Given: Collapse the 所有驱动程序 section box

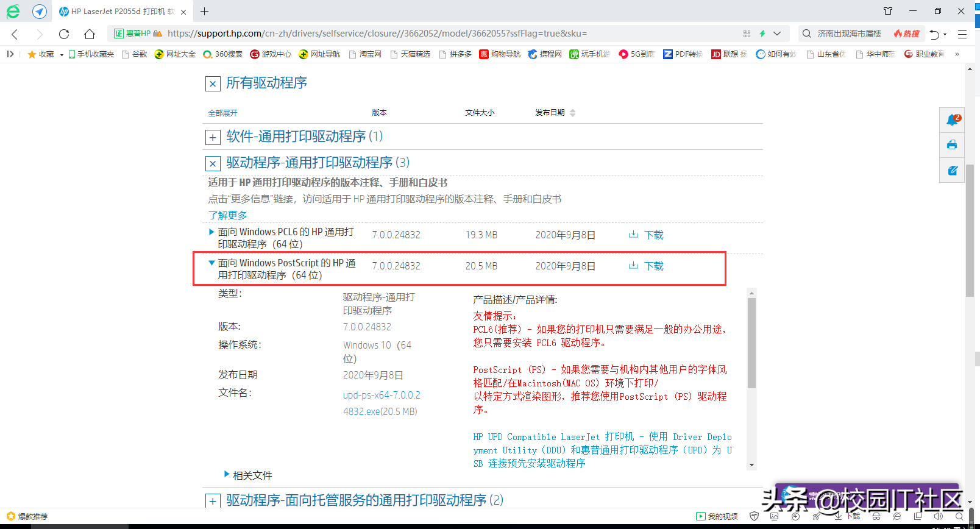Looking at the screenshot, I should [213, 83].
